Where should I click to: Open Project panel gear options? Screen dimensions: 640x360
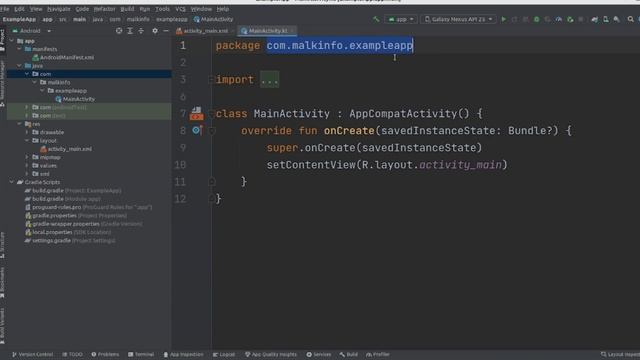(155, 31)
